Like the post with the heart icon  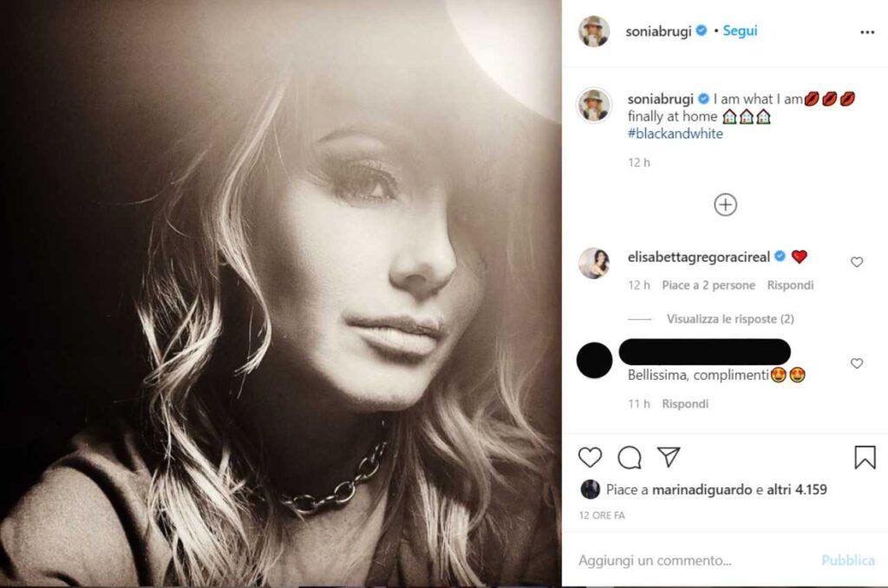tap(590, 457)
